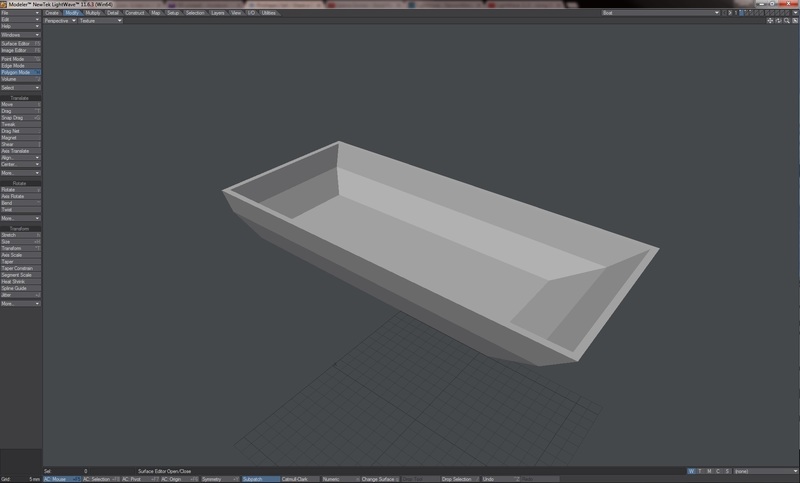Switch to the Selection tab
The width and height of the screenshot is (800, 483).
195,13
